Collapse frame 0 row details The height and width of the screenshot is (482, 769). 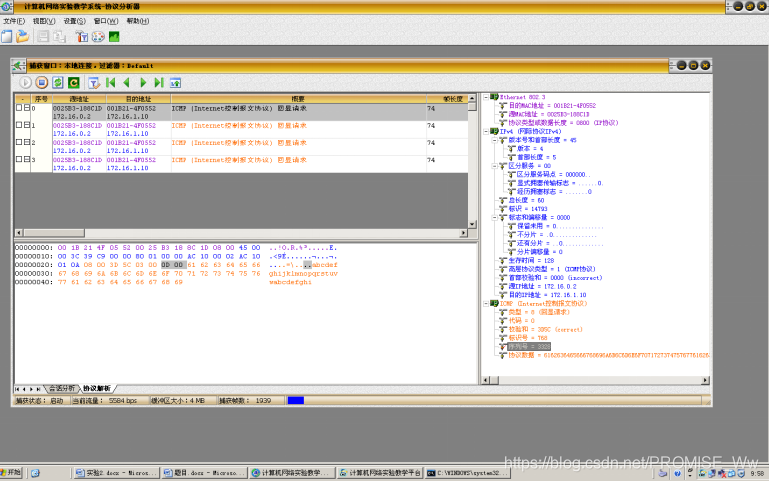click(27, 108)
